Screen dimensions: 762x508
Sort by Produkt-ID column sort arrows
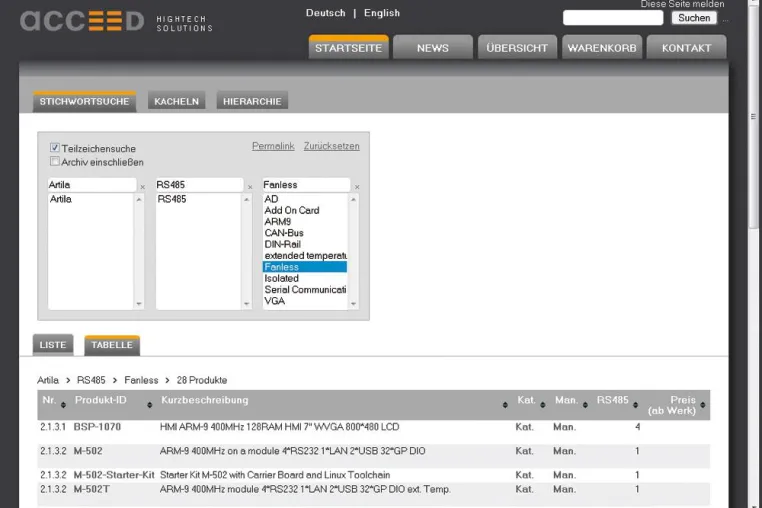tap(150, 404)
